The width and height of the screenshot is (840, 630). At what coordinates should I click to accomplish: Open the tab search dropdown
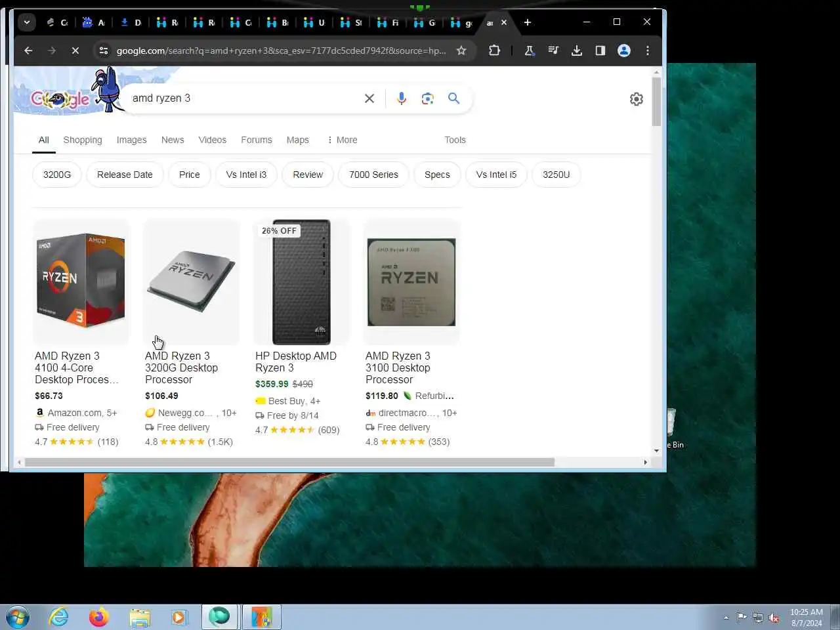click(x=27, y=22)
